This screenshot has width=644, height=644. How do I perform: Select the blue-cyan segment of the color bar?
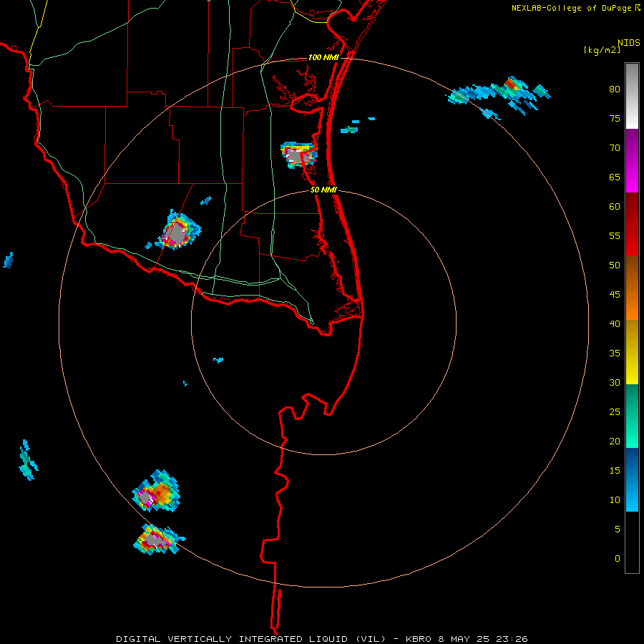pos(632,479)
